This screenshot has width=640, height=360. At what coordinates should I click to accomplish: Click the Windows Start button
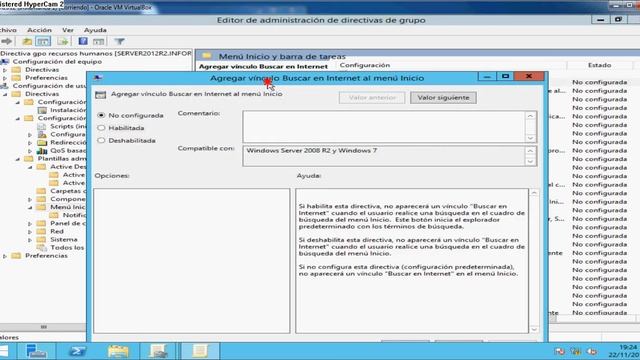tap(4, 351)
